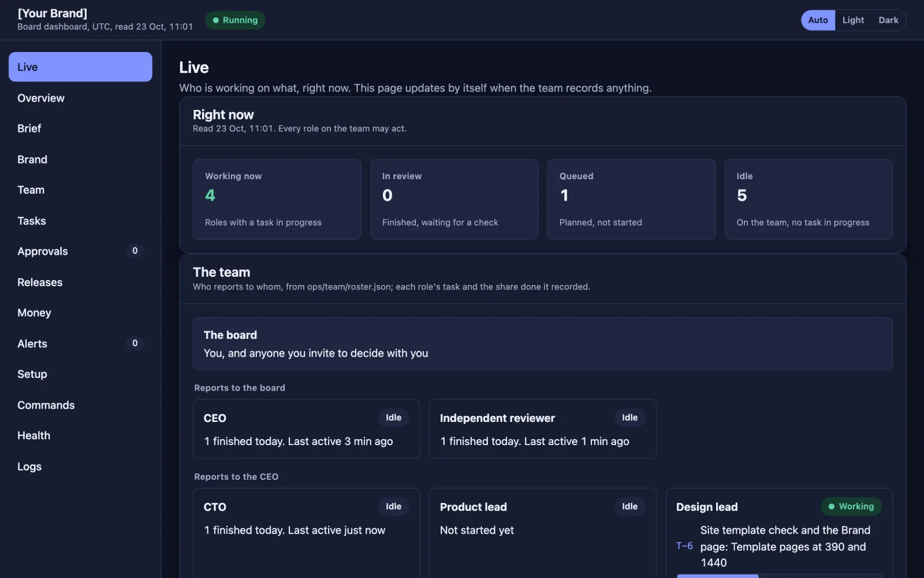Open Logs in the sidebar
Screen dimensions: 924x578
click(80, 466)
